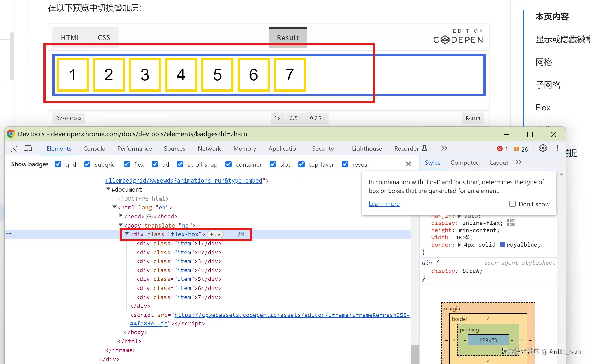The image size is (590, 364).
Task: Uncheck the top-layer badge checkbox
Action: click(301, 164)
